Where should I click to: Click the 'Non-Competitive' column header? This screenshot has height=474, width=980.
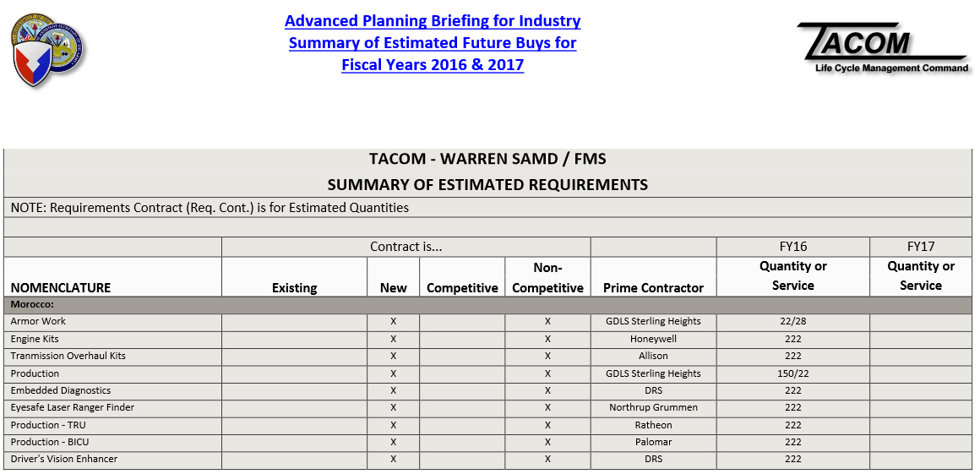[x=547, y=277]
